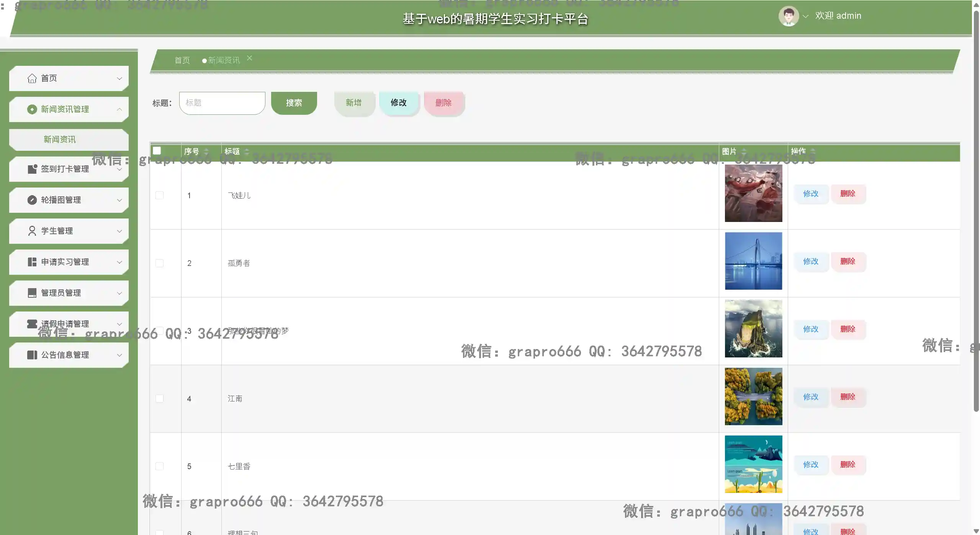The image size is (980, 535).
Task: Open 管理员管理 via its admin icon
Action: click(32, 293)
